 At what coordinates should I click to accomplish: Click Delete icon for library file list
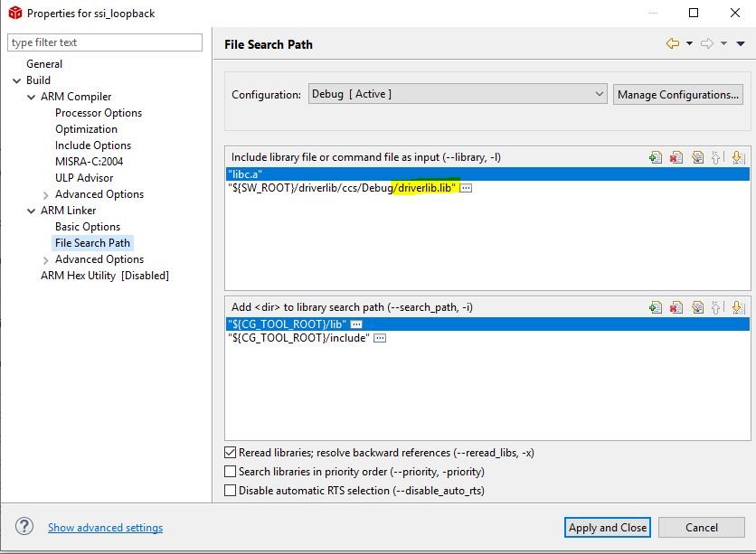click(676, 157)
